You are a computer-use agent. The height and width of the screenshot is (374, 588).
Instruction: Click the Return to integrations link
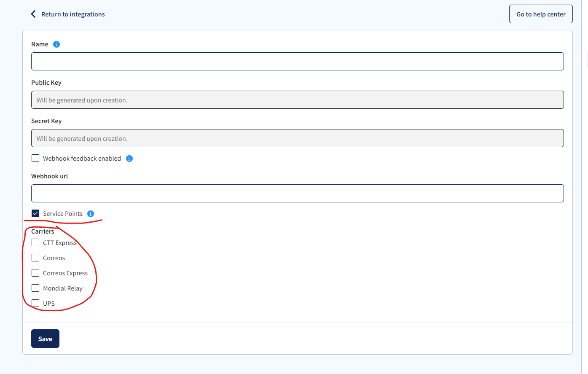point(73,14)
